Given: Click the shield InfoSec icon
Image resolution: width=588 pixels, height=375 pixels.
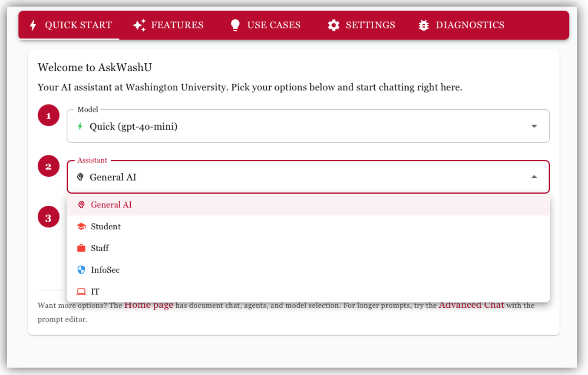Looking at the screenshot, I should pyautogui.click(x=81, y=270).
